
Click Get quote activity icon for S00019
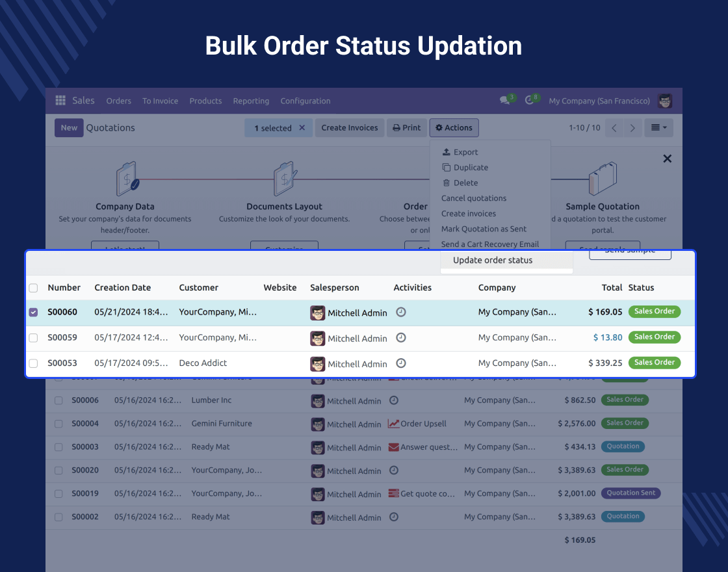click(394, 493)
